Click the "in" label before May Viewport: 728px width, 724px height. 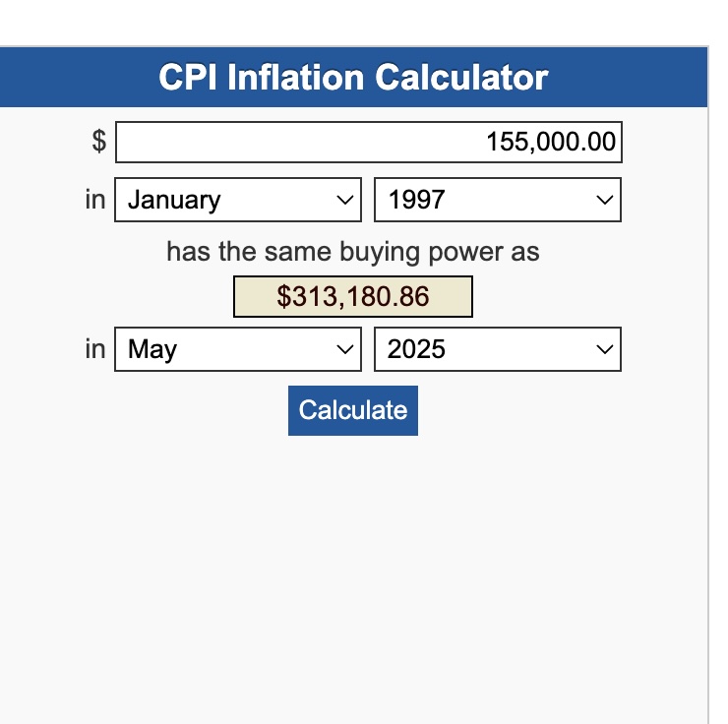click(94, 349)
